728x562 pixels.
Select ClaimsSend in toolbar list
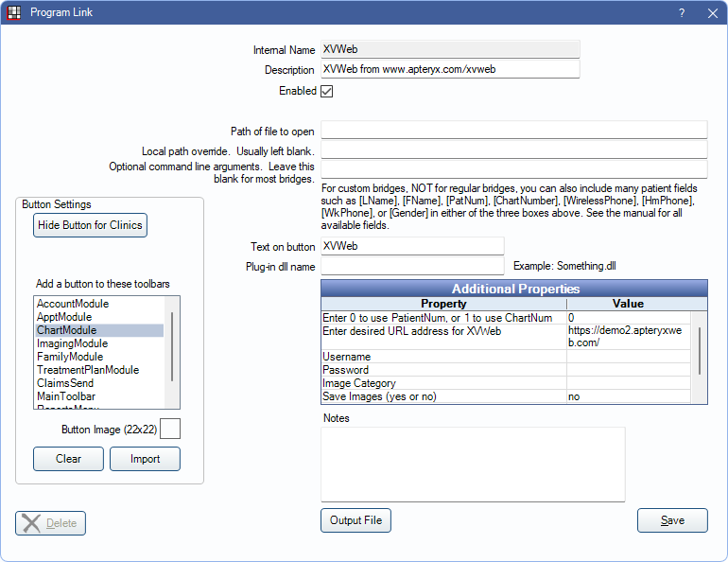pyautogui.click(x=99, y=383)
